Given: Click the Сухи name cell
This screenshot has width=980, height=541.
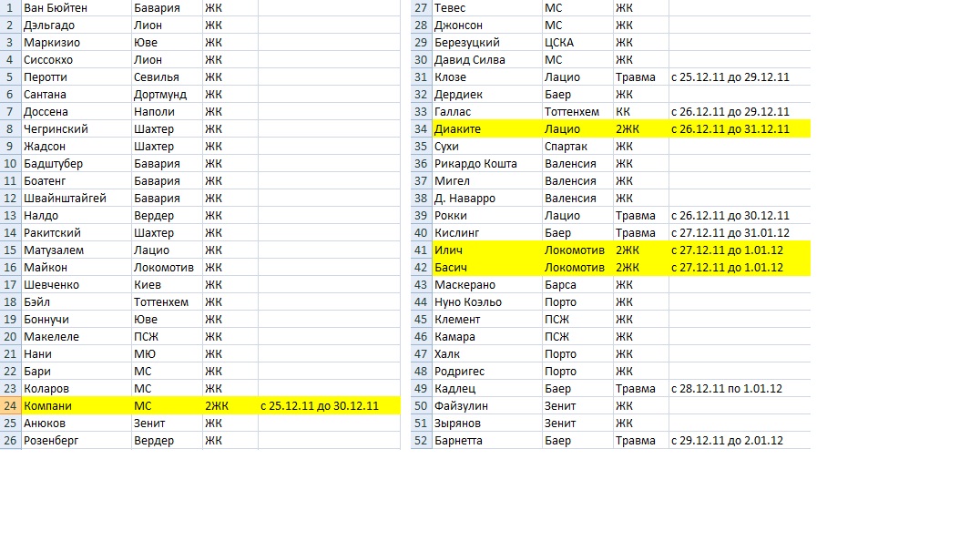Looking at the screenshot, I should 487,147.
